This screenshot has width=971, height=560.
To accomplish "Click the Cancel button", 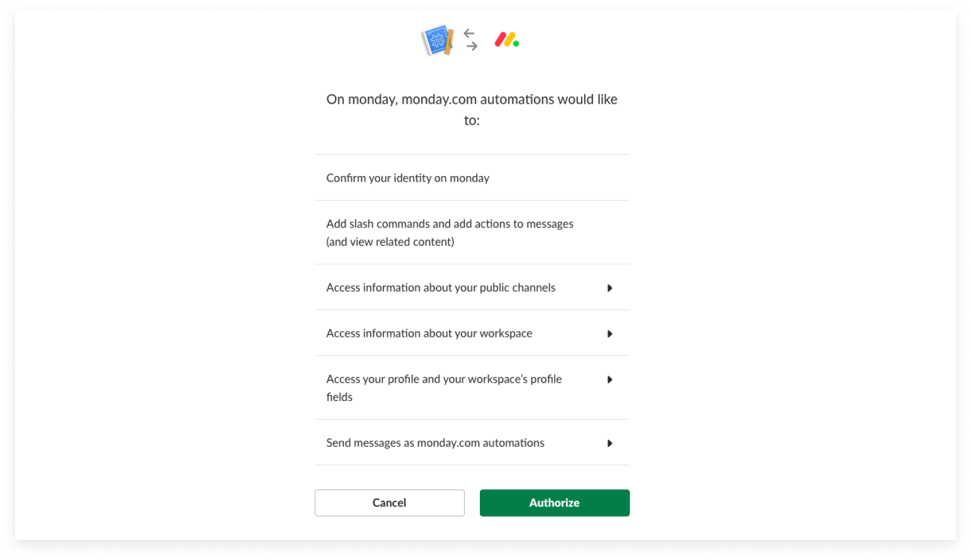I will (x=389, y=503).
